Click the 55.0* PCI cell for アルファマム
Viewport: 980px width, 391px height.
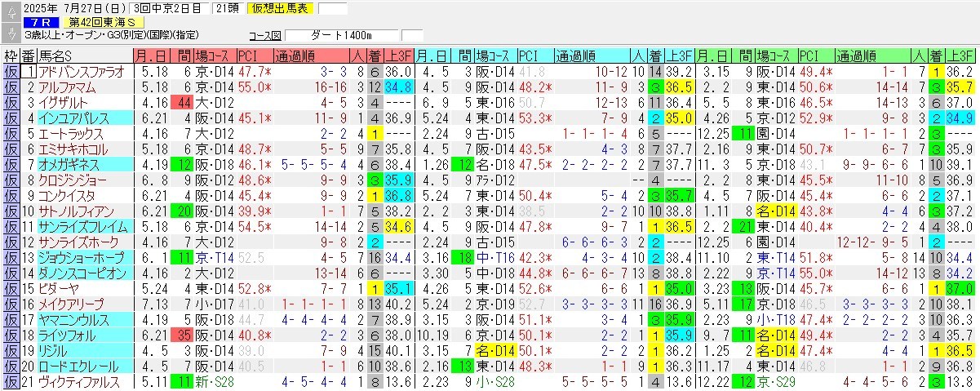click(254, 87)
